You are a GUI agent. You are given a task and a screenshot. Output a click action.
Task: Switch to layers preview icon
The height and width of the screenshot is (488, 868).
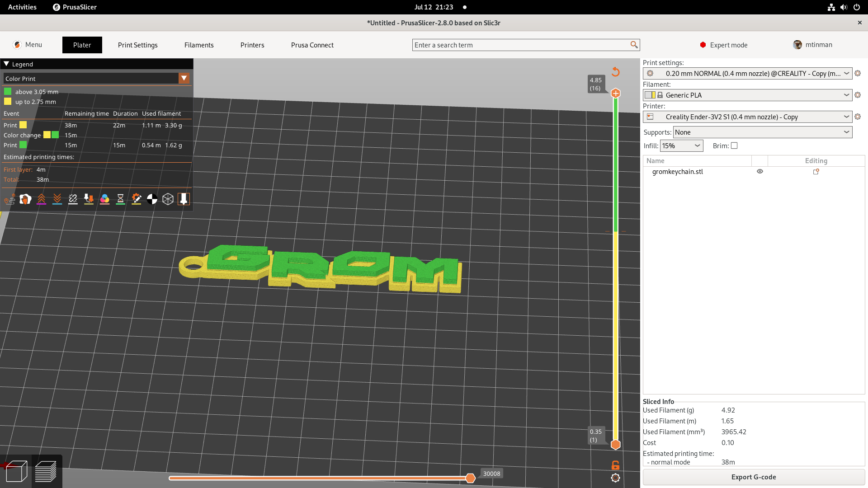[46, 471]
